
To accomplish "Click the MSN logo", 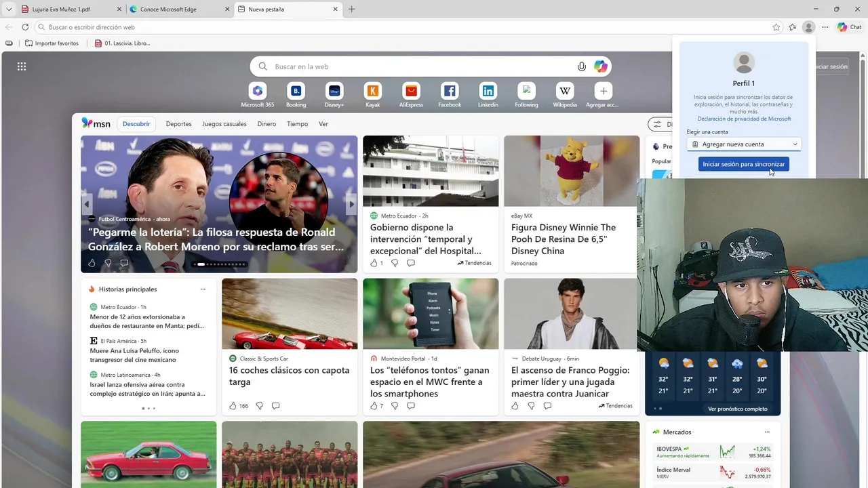I will pyautogui.click(x=96, y=123).
